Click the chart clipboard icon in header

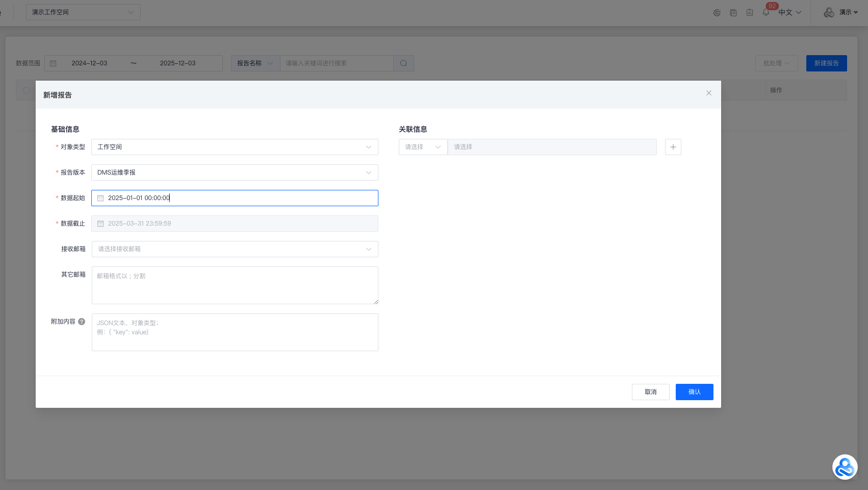(x=750, y=12)
